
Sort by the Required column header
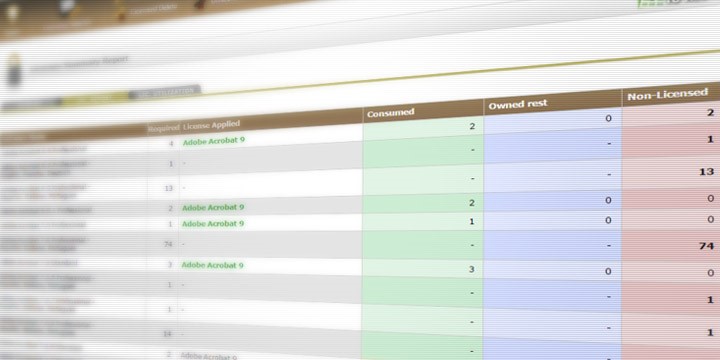tap(163, 129)
